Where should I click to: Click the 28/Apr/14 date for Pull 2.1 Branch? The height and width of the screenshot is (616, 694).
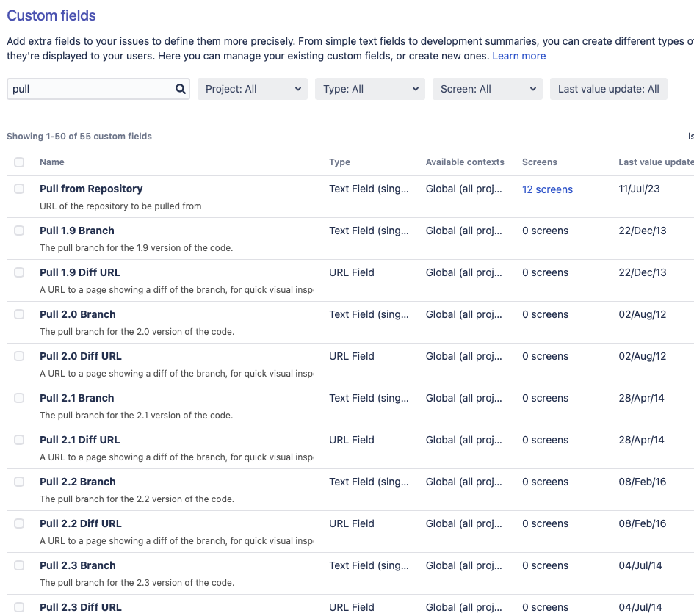[641, 398]
